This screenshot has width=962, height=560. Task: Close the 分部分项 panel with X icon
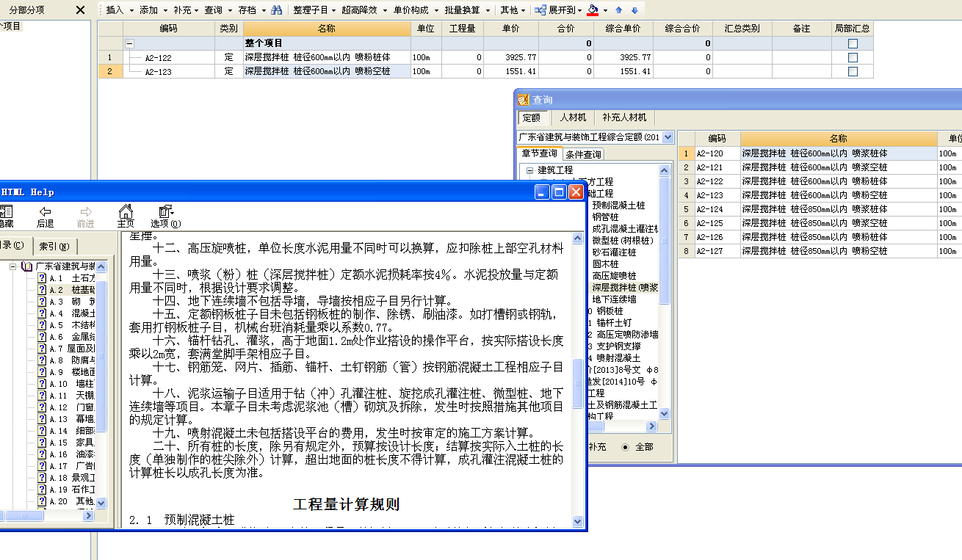pos(81,10)
